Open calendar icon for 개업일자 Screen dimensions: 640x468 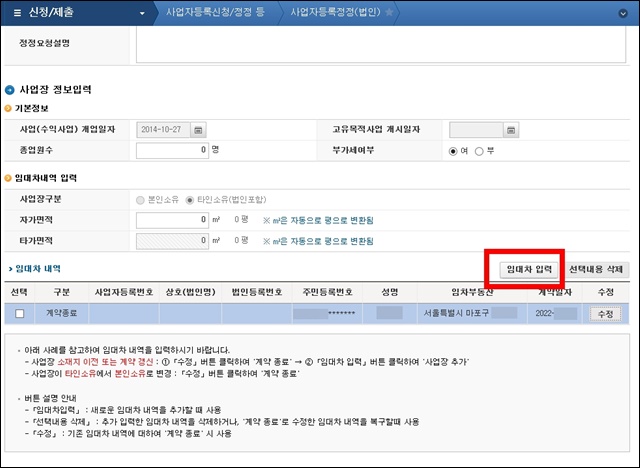198,130
